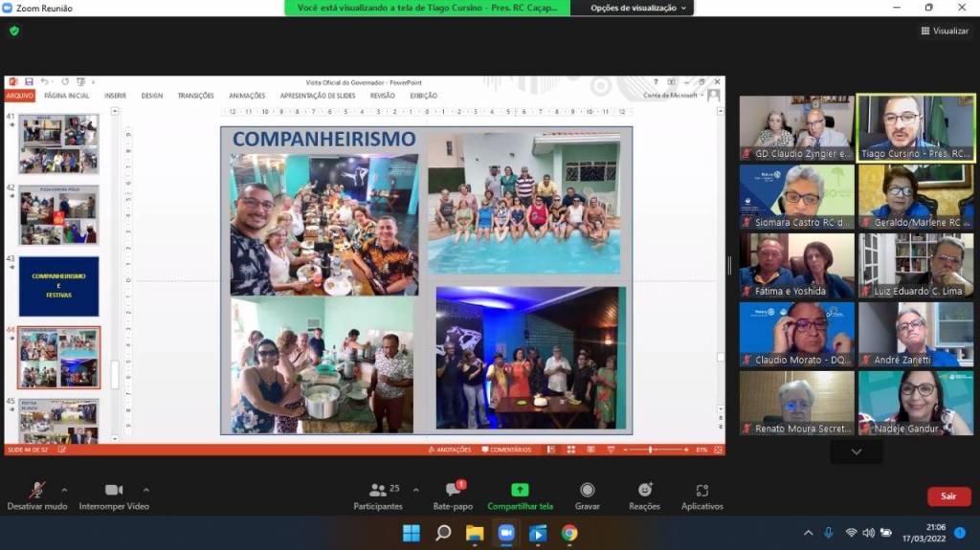The image size is (980, 550).
Task: Expand the Opções de visualização dropdown
Action: click(x=633, y=8)
